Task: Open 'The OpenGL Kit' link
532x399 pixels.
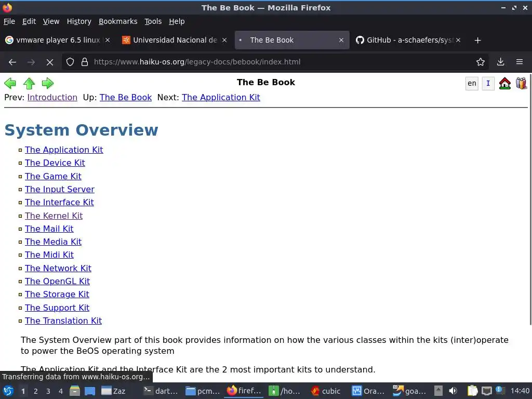Action: click(x=57, y=281)
